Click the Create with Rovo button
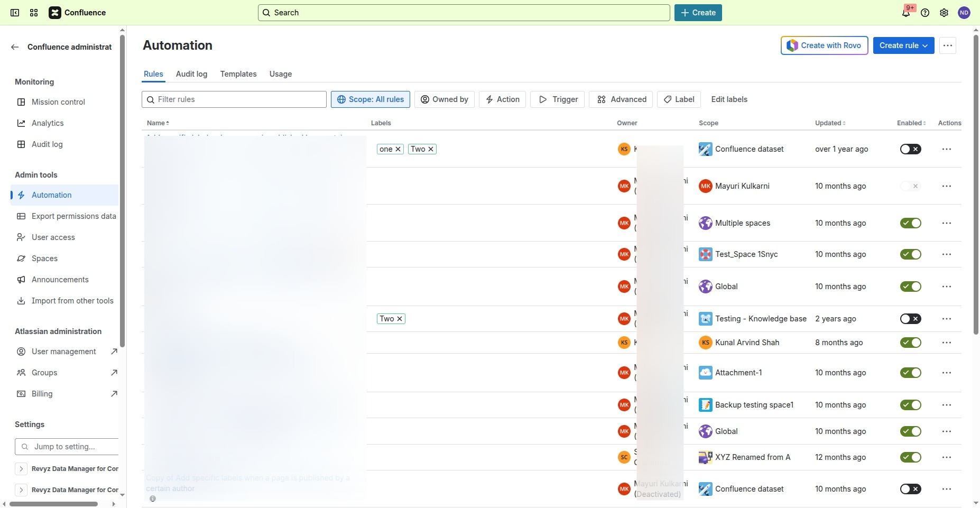 pyautogui.click(x=824, y=45)
